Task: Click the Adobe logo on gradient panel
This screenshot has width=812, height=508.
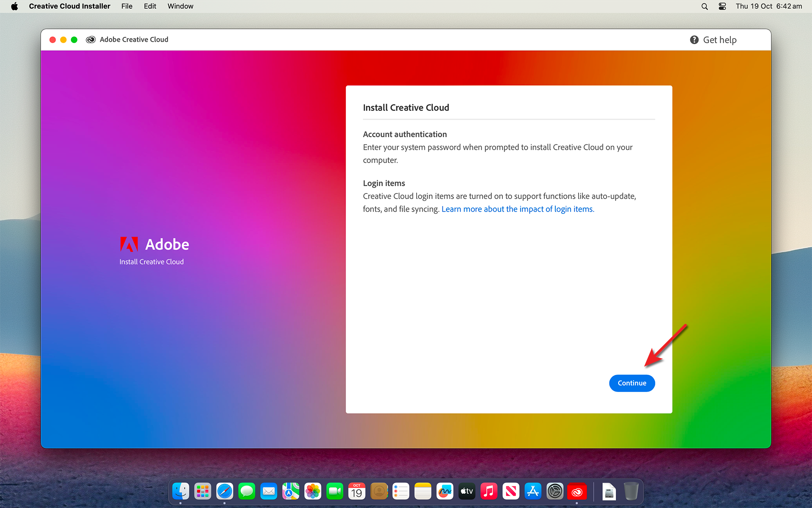Action: point(129,244)
